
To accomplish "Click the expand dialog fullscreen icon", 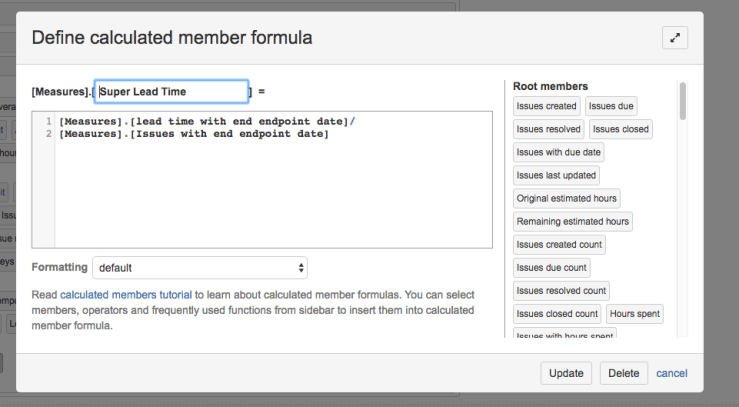I will pyautogui.click(x=675, y=37).
